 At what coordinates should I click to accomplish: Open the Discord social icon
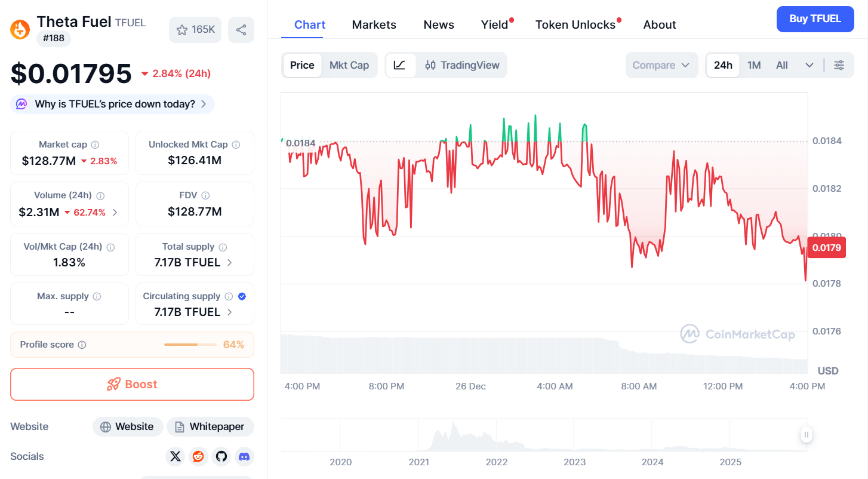tap(244, 456)
